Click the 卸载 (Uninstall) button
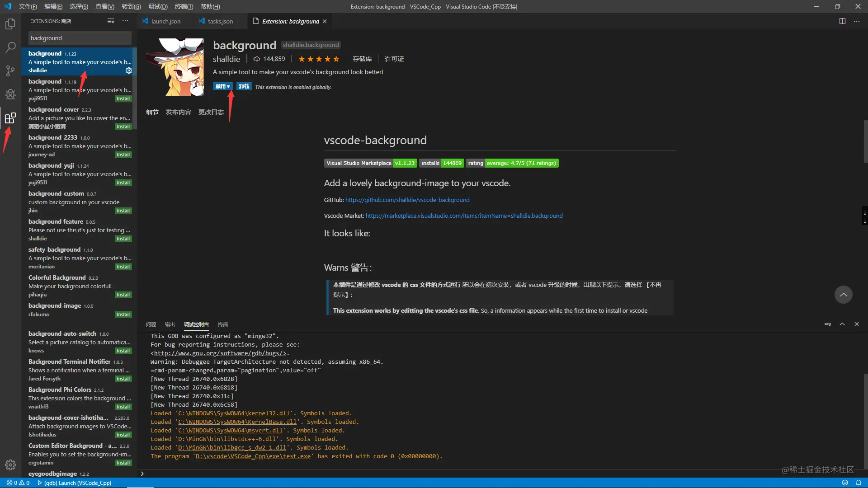This screenshot has width=868, height=488. (244, 86)
